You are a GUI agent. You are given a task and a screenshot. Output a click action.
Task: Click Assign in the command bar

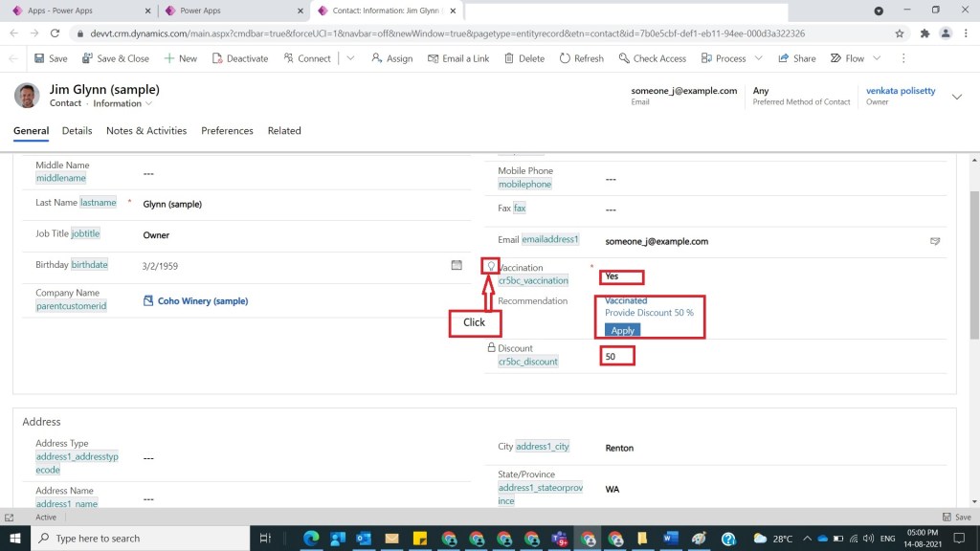click(x=392, y=58)
